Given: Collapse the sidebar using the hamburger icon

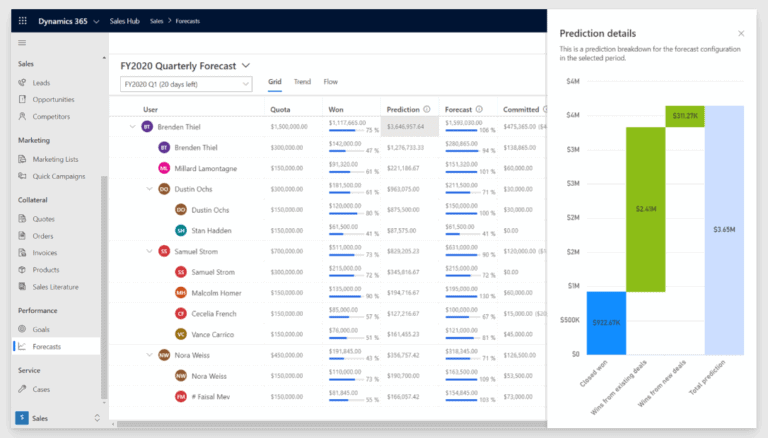Looking at the screenshot, I should coord(22,43).
